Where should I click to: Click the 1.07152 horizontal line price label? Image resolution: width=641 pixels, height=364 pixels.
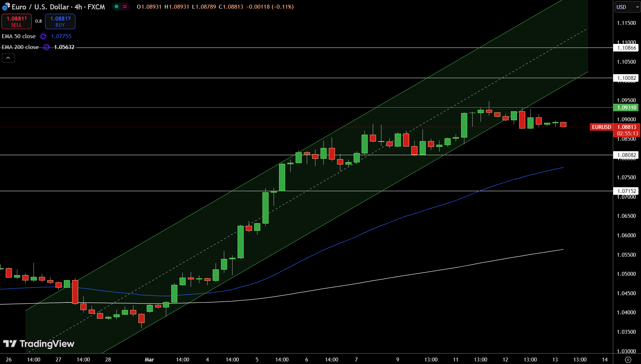[x=626, y=191]
